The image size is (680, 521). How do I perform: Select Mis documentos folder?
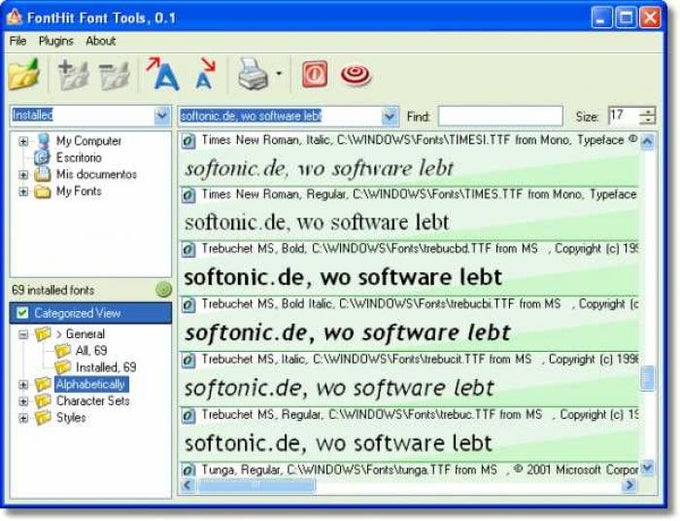point(96,174)
